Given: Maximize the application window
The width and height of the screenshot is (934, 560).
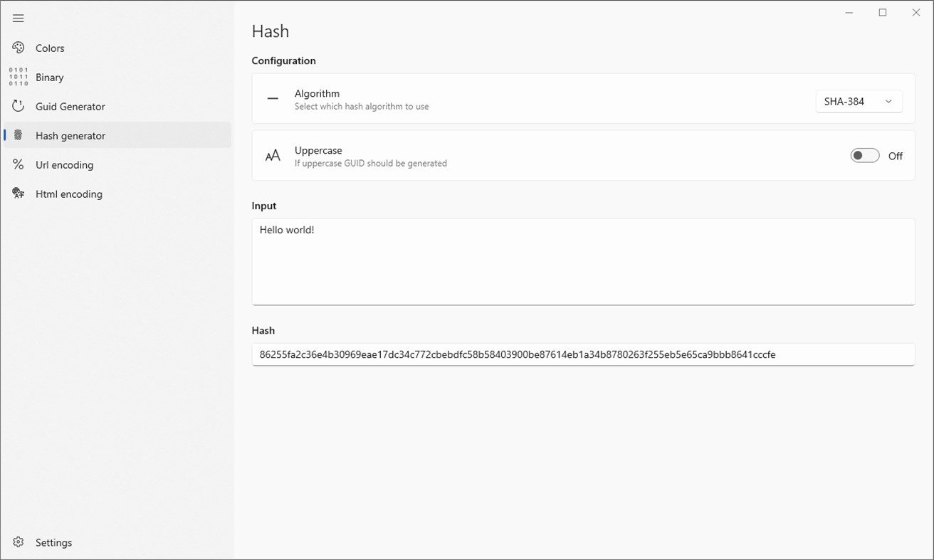Looking at the screenshot, I should pyautogui.click(x=883, y=13).
